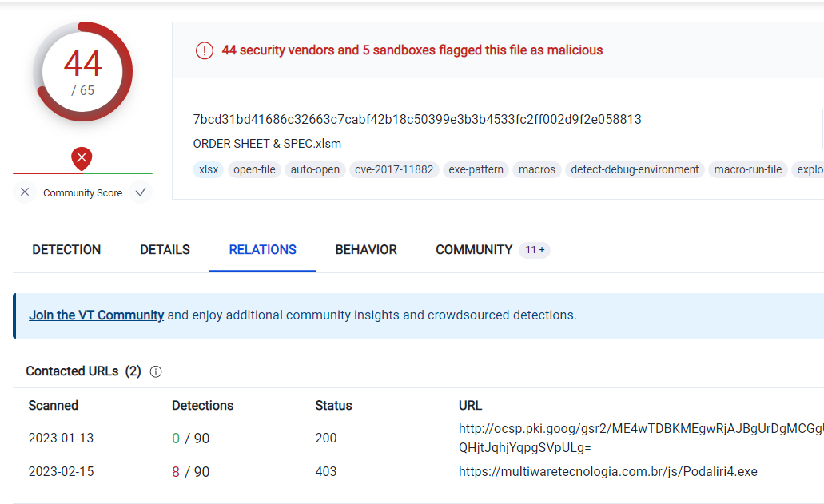Screen dimensions: 824x504
Task: Click the Join the VT Community link
Action: coord(96,315)
